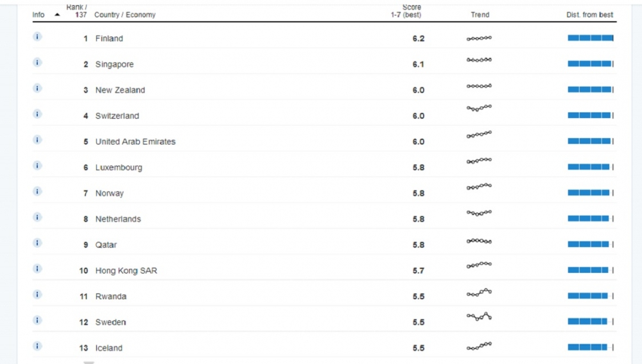Viewport: 642px width, 364px height.
Task: Show info for Switzerland row
Action: coord(37,114)
